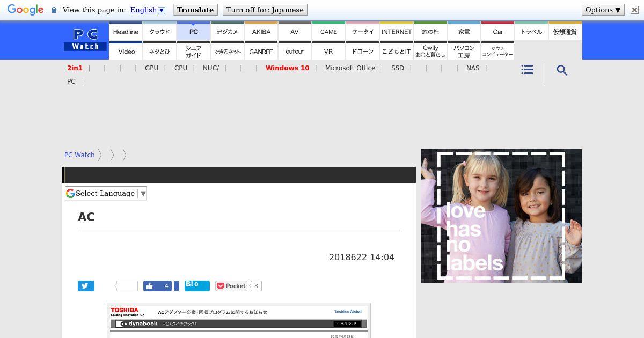This screenshot has width=644, height=338.
Task: Click the Microsoft Office topic link
Action: pyautogui.click(x=350, y=68)
